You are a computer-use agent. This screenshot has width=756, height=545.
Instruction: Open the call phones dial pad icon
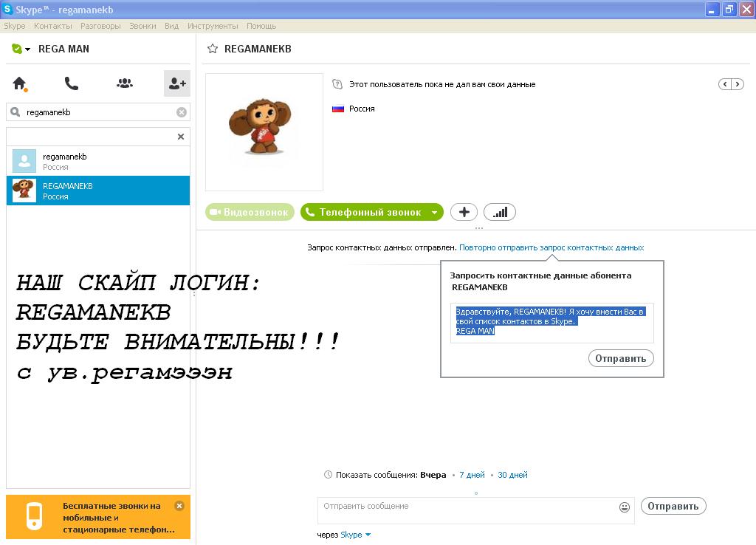[x=72, y=84]
